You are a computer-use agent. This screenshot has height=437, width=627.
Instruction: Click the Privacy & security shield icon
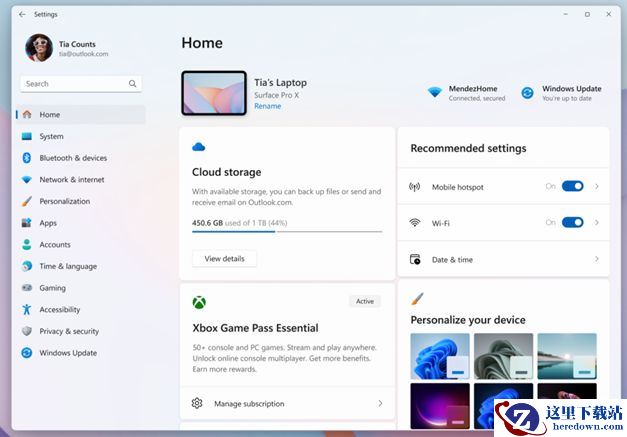[x=27, y=331]
